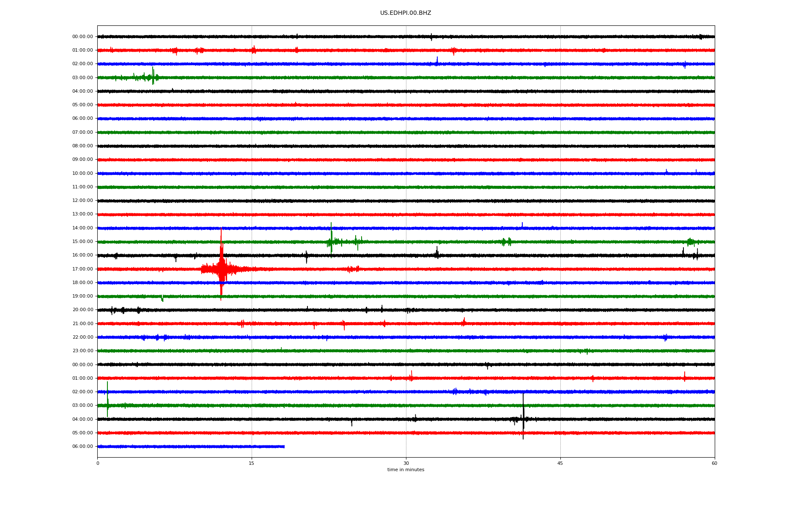
Task: Click the 23:00:00 row time label
Action: coord(82,351)
